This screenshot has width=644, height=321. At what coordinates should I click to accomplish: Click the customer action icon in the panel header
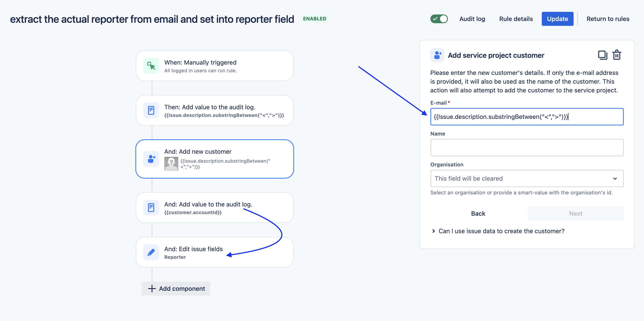tap(437, 55)
